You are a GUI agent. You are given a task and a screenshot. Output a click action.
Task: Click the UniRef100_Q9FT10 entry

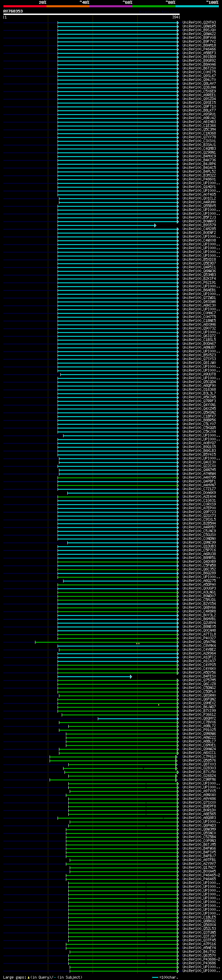coord(199,106)
